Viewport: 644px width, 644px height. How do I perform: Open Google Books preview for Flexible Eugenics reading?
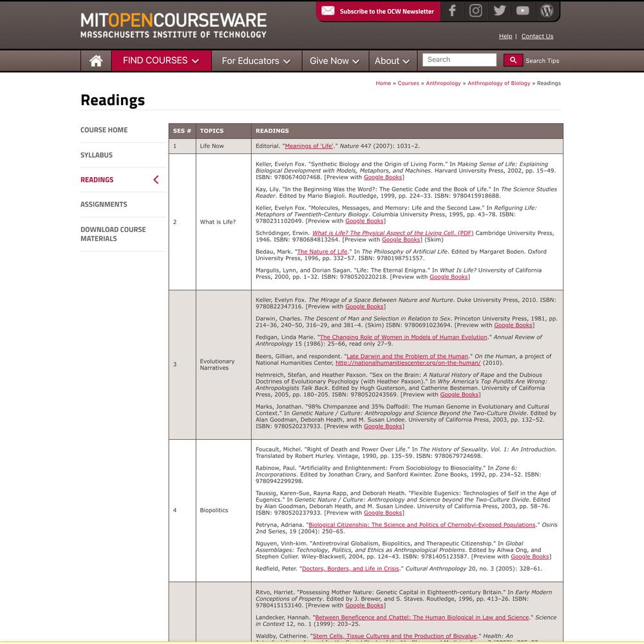click(383, 513)
